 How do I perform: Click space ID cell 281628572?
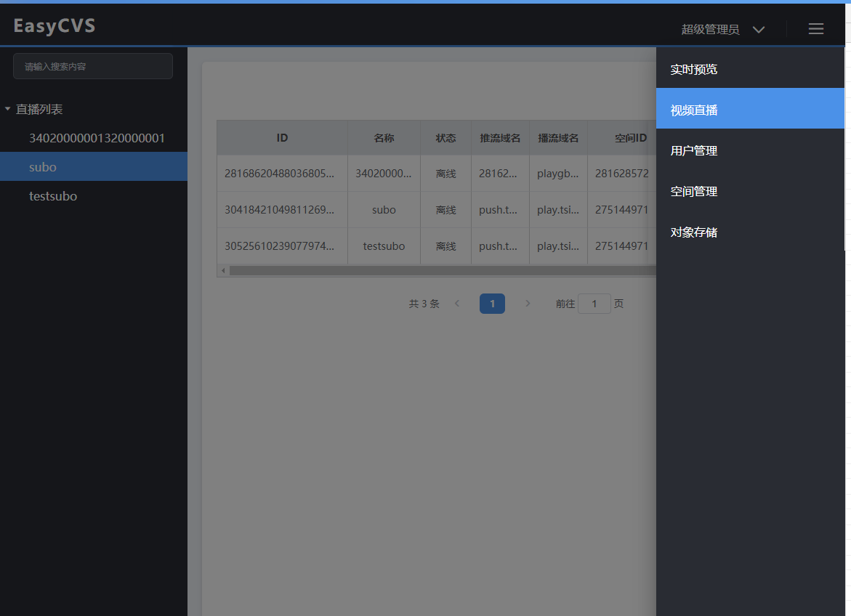(622, 174)
